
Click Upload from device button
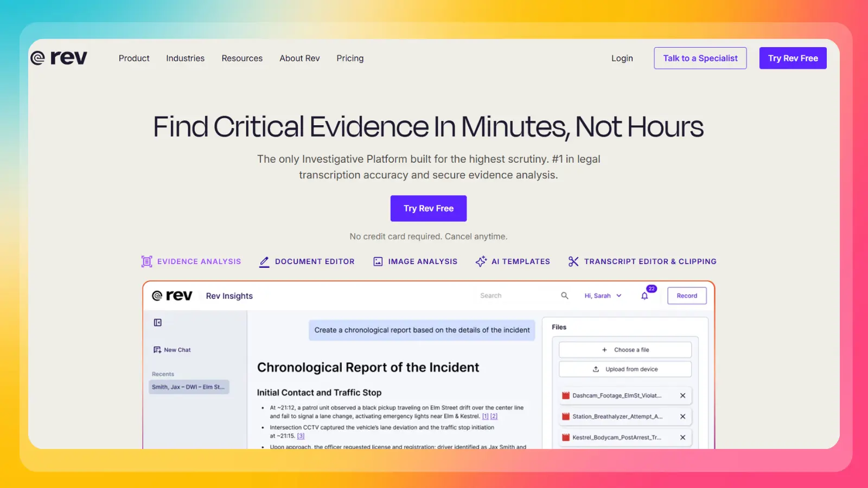625,369
